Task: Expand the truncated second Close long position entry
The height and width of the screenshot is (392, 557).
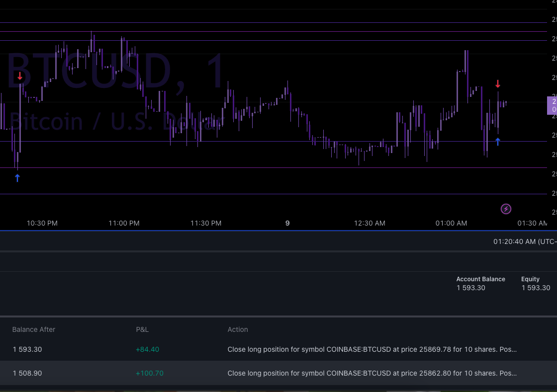Action: click(372, 373)
